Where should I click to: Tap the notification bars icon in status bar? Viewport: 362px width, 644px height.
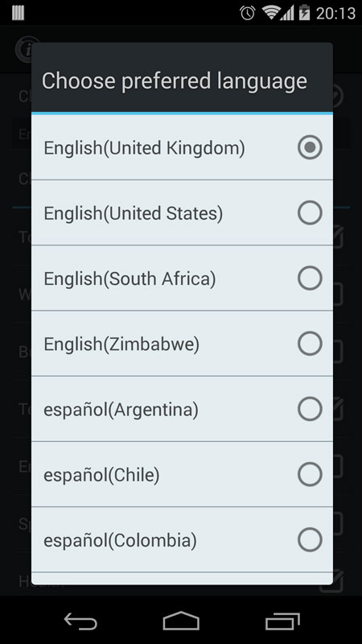coord(18,13)
